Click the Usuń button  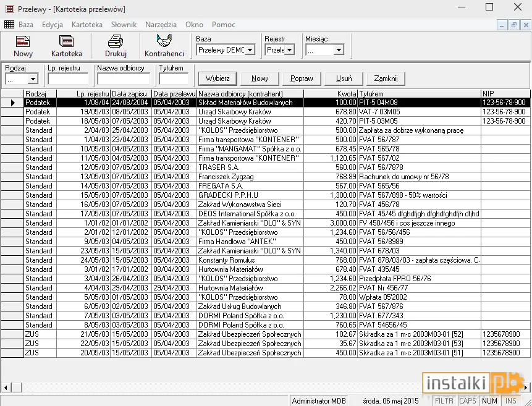344,78
